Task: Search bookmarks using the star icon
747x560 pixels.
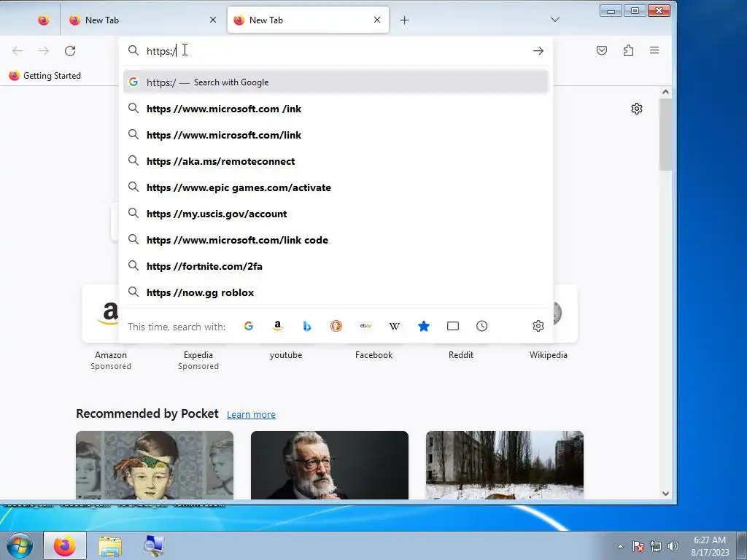Action: 424,326
